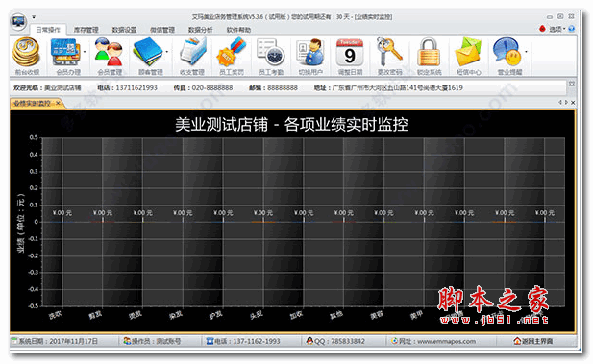Click the lock system padlock icon
Image resolution: width=593 pixels, height=364 pixels.
point(429,52)
